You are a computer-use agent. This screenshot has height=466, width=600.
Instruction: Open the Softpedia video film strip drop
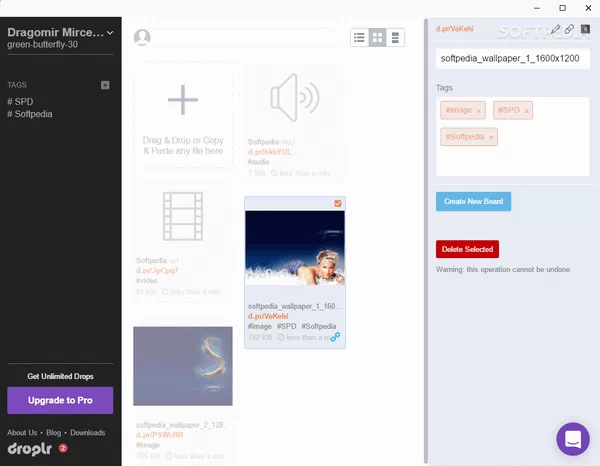coord(183,216)
